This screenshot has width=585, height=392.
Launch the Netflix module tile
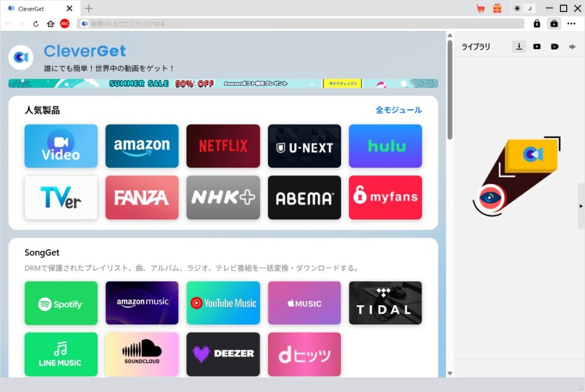[223, 146]
